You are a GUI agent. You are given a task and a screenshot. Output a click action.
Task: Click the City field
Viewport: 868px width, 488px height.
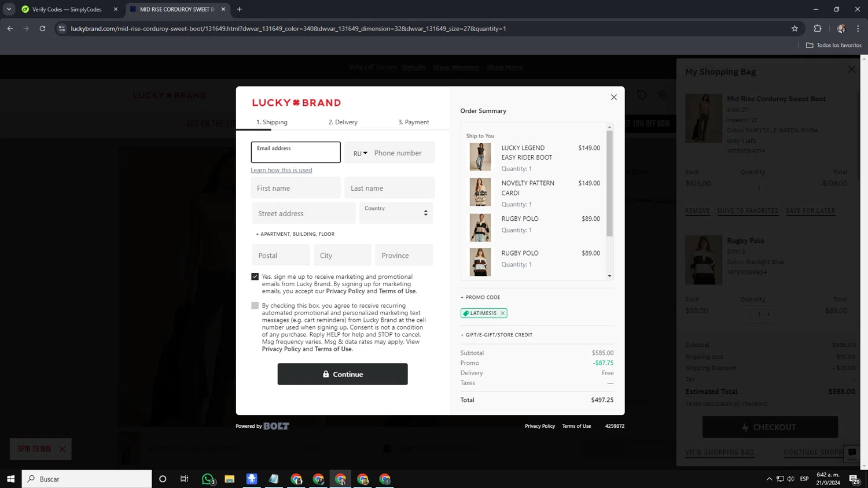(x=343, y=255)
